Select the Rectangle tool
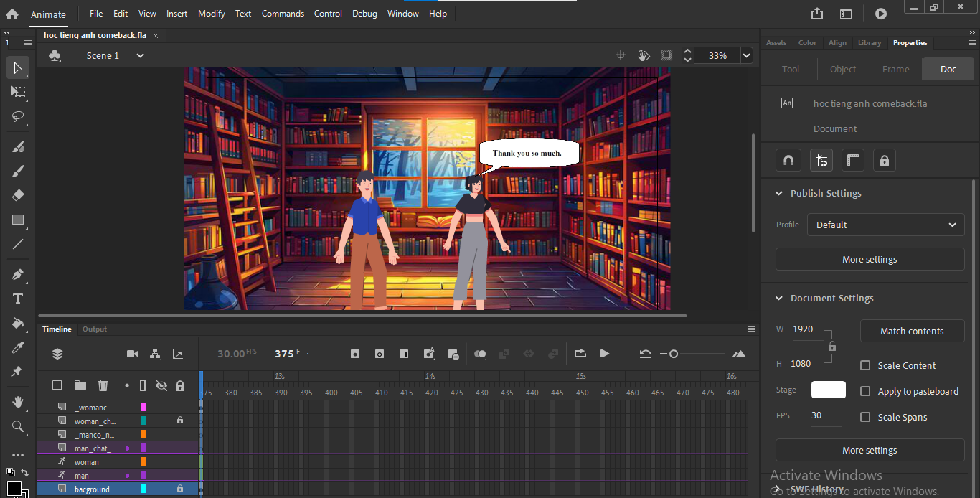Image resolution: width=980 pixels, height=498 pixels. pyautogui.click(x=19, y=220)
